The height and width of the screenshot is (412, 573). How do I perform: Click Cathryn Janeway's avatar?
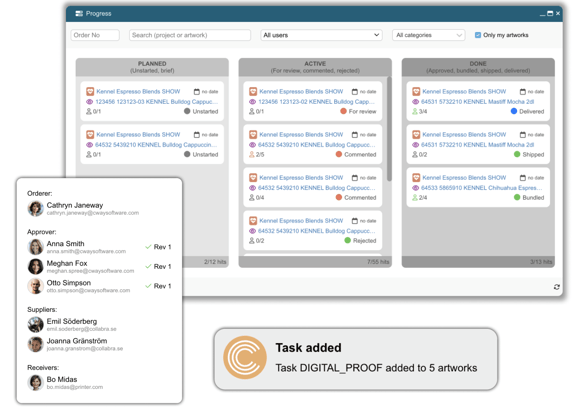35,208
